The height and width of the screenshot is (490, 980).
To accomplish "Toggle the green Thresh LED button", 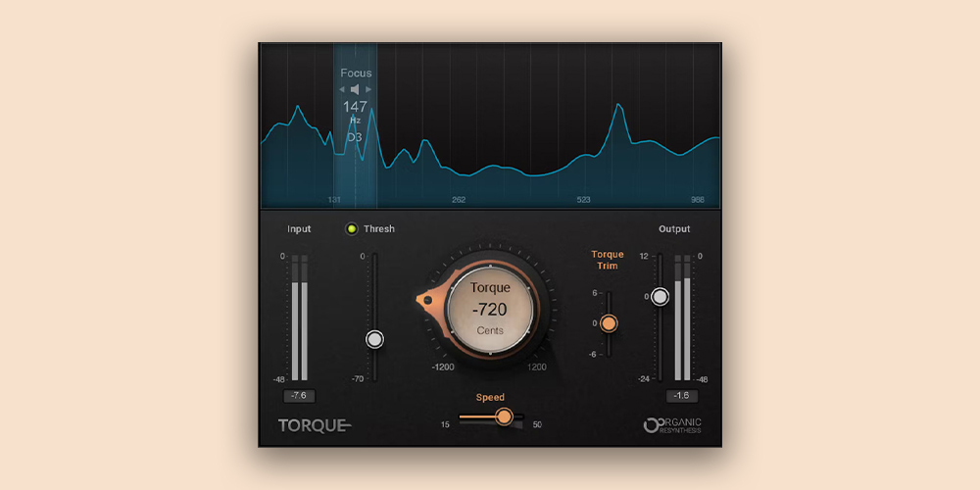I will (x=351, y=228).
